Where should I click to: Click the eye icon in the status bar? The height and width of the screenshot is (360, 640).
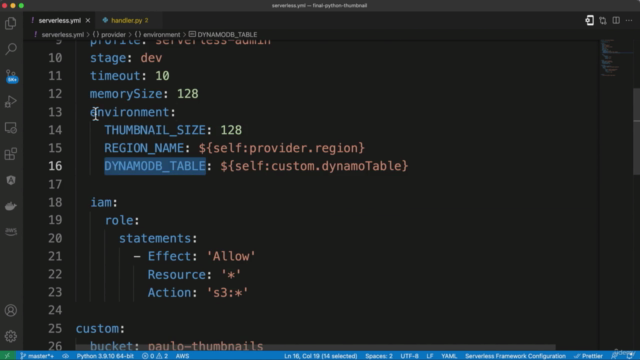pos(65,356)
